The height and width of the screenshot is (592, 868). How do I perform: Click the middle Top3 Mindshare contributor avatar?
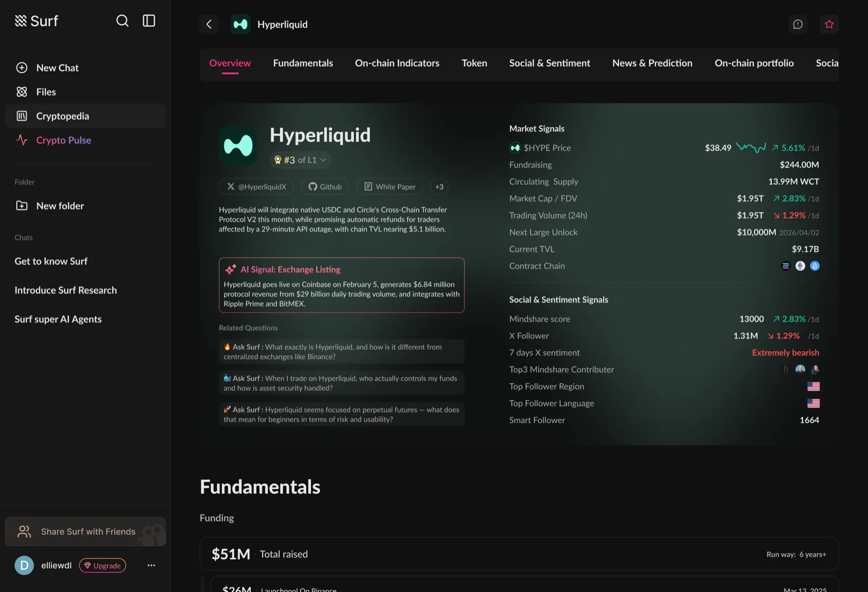(x=800, y=370)
